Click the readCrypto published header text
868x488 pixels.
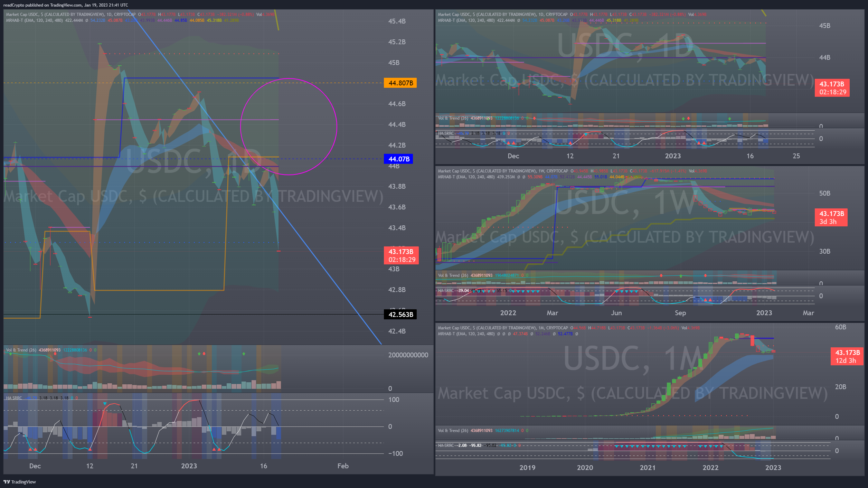pos(66,5)
